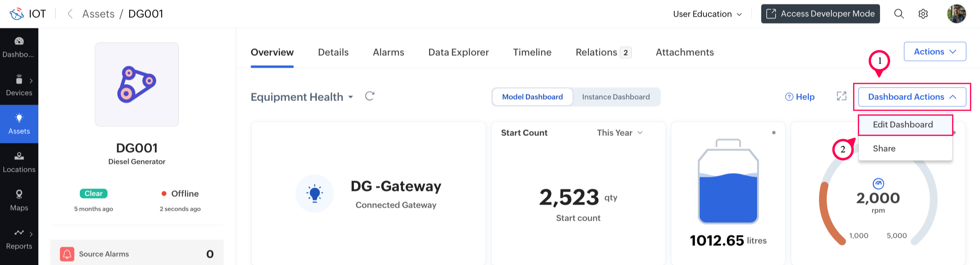Click the back arrow beside Assets
Viewport: 980px width, 265px height.
click(70, 14)
